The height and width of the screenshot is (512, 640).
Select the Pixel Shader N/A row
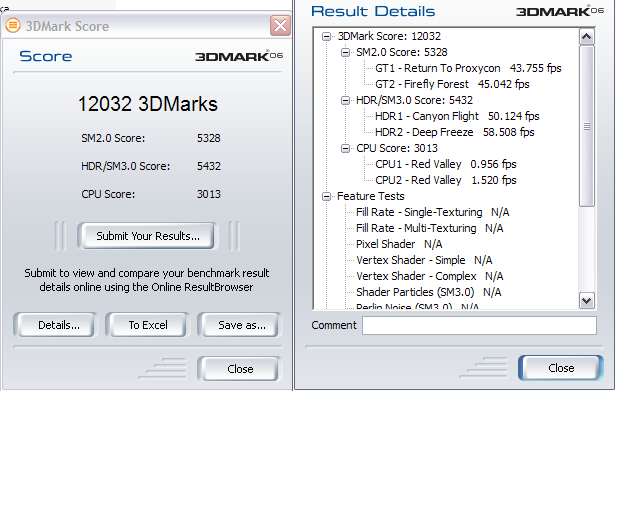(x=399, y=244)
